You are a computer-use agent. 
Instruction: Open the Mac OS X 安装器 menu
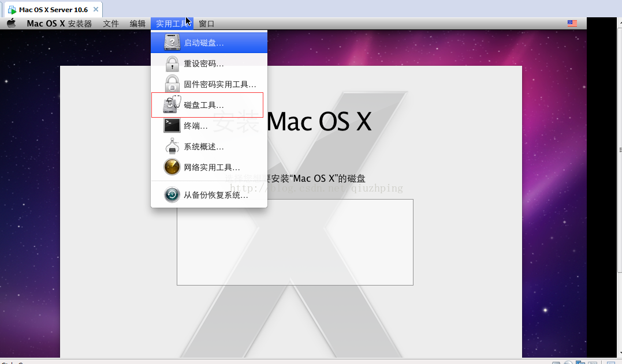click(59, 24)
